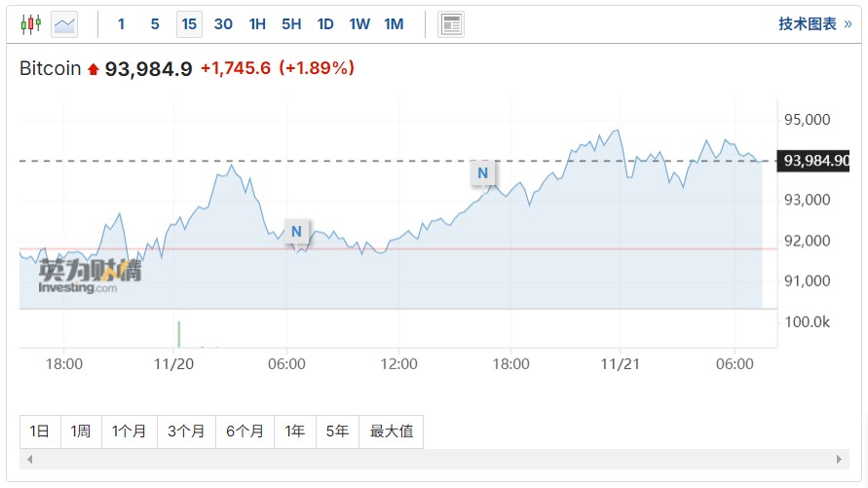
Task: Set the interval to 1W
Action: click(x=359, y=24)
